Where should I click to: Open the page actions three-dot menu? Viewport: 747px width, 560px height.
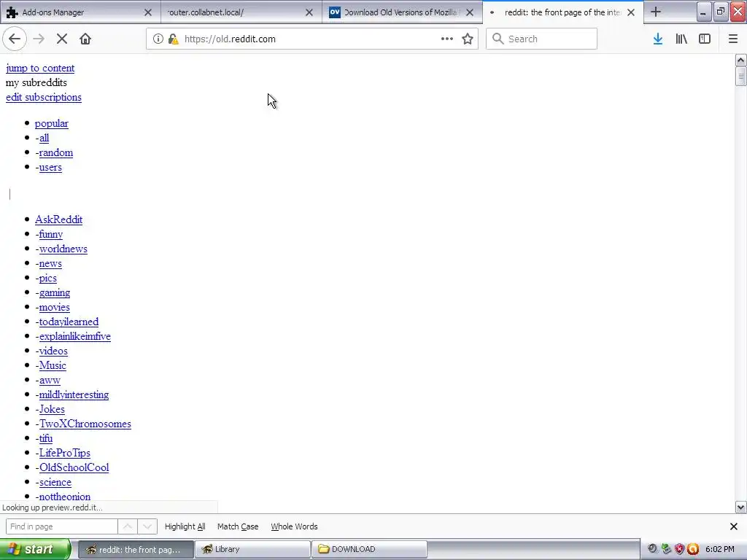click(x=447, y=39)
